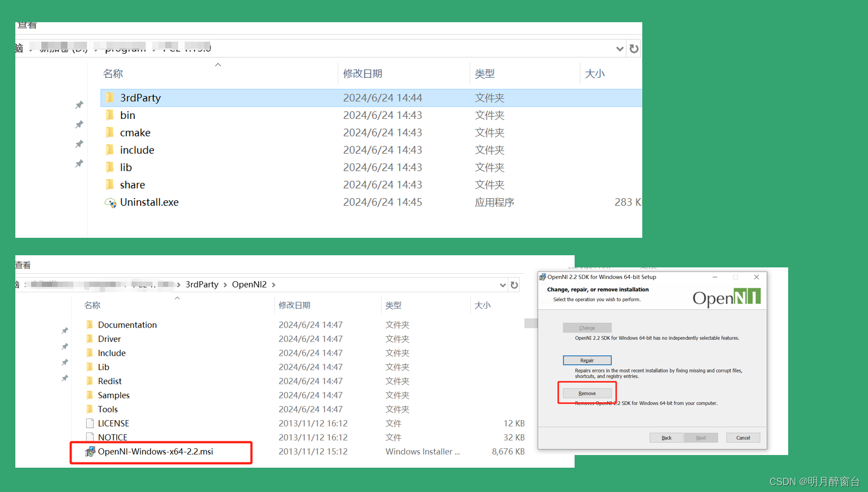This screenshot has width=868, height=492.
Task: Select the 3rdParty folder icon
Action: (x=110, y=98)
